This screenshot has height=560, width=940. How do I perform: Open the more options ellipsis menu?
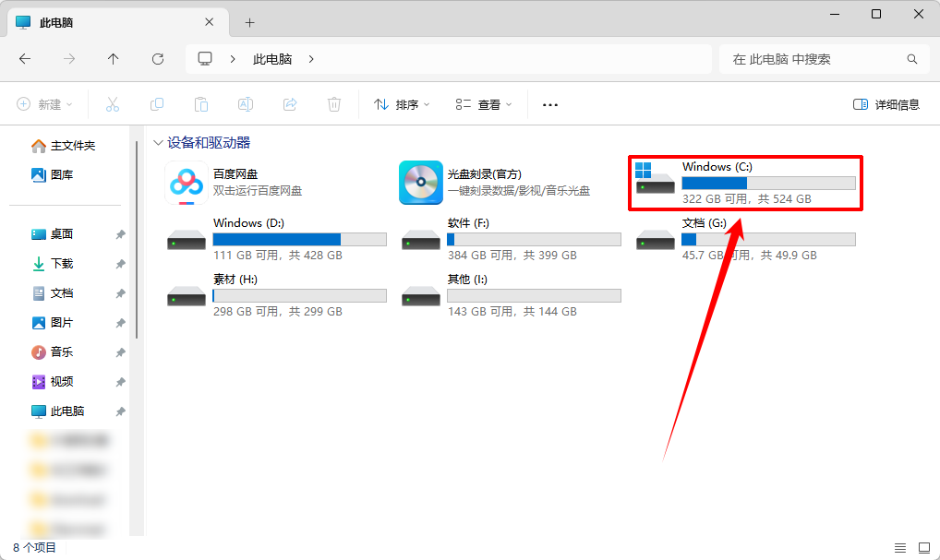pos(549,105)
